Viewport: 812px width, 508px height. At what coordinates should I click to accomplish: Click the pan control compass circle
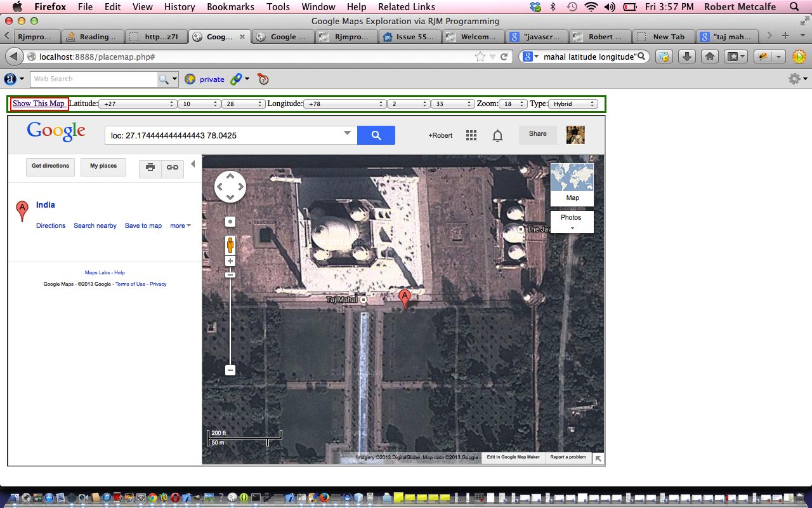pyautogui.click(x=230, y=187)
